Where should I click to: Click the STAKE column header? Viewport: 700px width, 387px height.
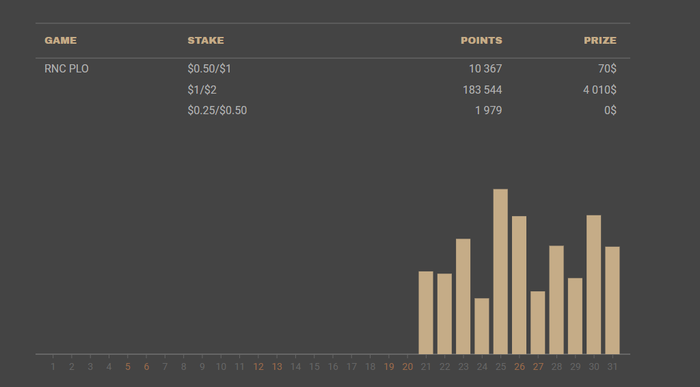point(206,41)
